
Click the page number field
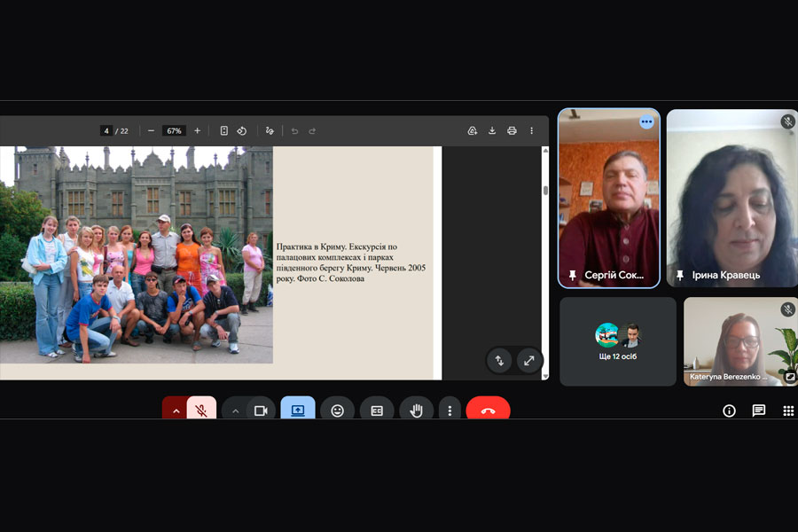click(x=106, y=131)
